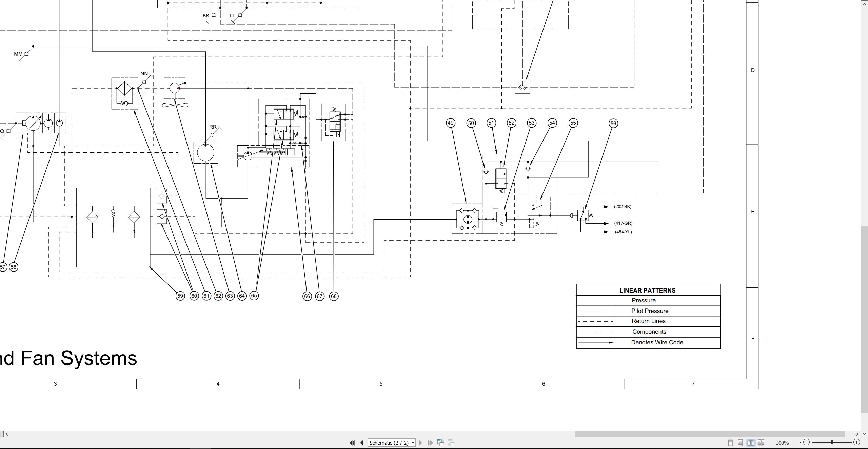Click the horizontal scrollbar right arrow
The width and height of the screenshot is (868, 449).
point(857,434)
